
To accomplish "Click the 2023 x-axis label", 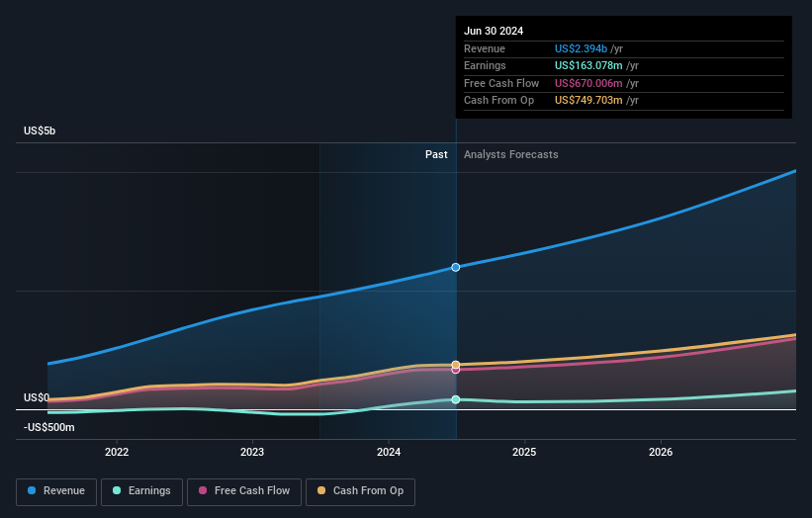I will (x=252, y=452).
